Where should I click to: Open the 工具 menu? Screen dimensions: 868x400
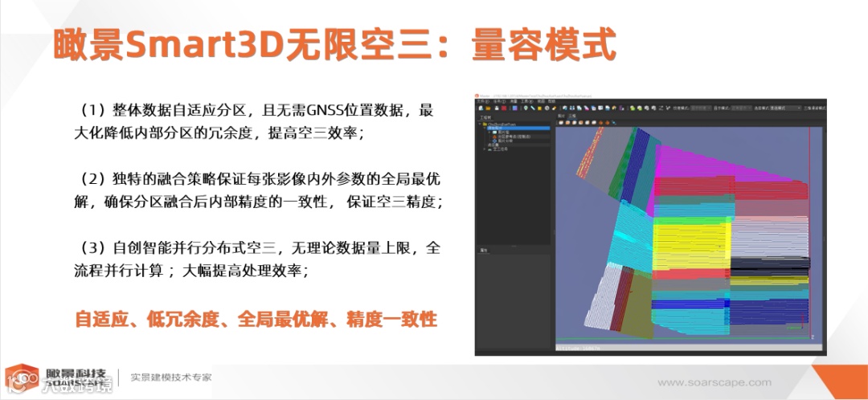click(527, 101)
